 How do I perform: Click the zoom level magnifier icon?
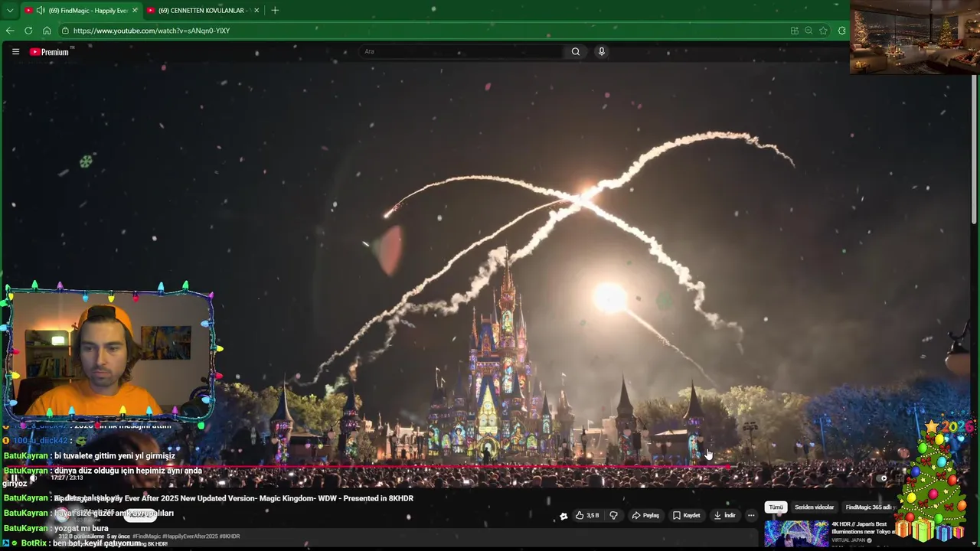tap(808, 31)
